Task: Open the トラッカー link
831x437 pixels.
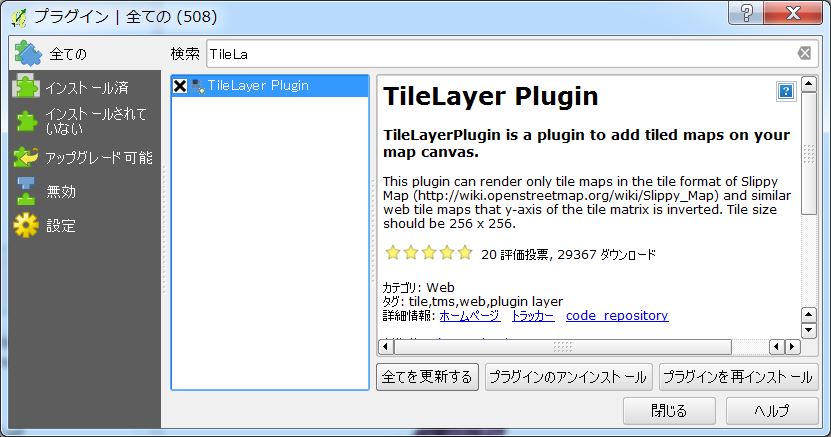Action: click(533, 316)
